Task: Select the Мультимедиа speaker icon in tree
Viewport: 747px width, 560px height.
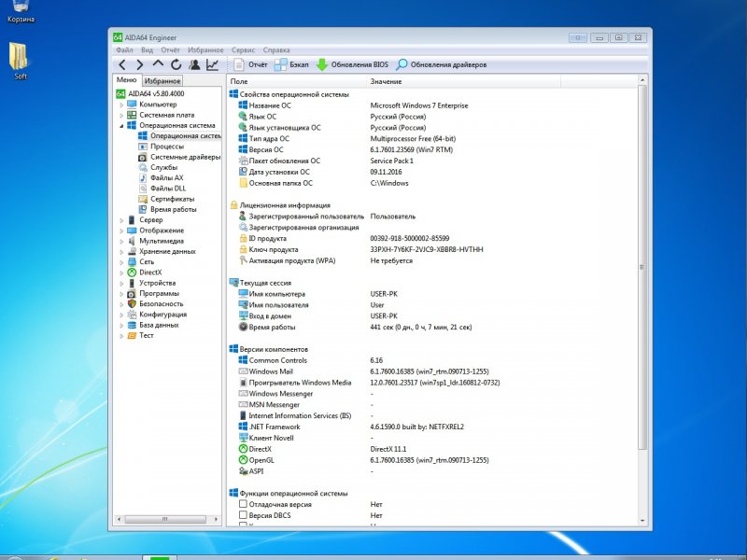Action: click(132, 241)
